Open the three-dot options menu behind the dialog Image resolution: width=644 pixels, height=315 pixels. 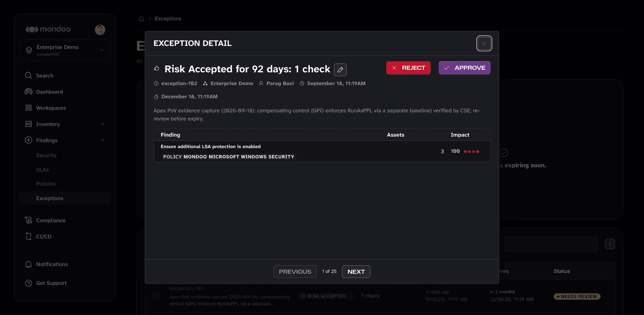[x=610, y=244]
